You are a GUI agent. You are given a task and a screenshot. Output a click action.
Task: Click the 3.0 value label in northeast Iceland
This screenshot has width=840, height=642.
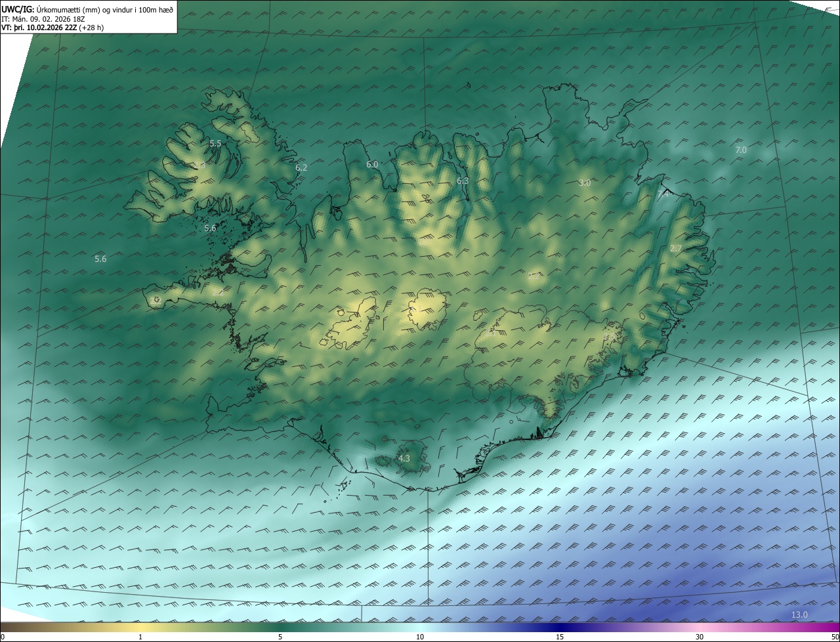pyautogui.click(x=585, y=183)
